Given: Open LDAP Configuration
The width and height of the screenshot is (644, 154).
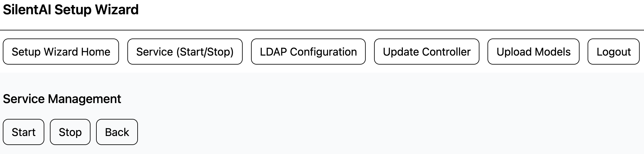Looking at the screenshot, I should tap(308, 52).
